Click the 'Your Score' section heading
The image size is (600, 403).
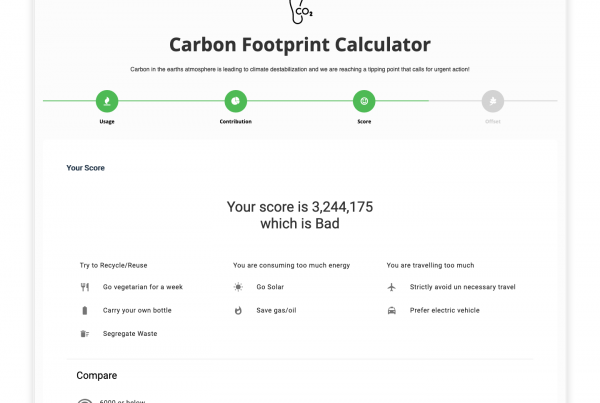(85, 168)
